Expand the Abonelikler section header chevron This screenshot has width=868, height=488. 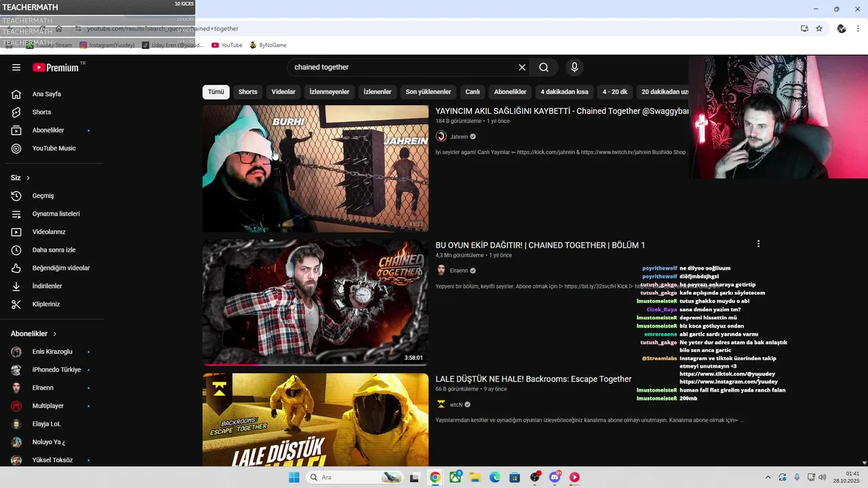[x=55, y=333]
